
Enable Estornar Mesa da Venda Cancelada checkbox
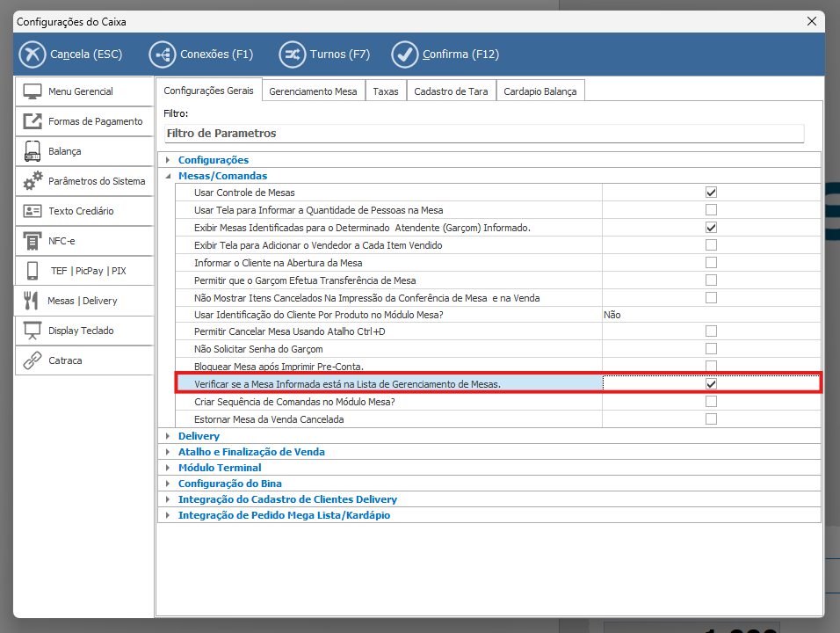[x=711, y=419]
